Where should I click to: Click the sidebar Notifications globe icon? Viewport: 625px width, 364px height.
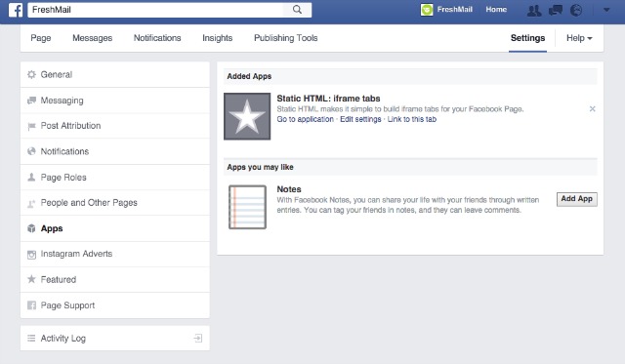pyautogui.click(x=31, y=151)
